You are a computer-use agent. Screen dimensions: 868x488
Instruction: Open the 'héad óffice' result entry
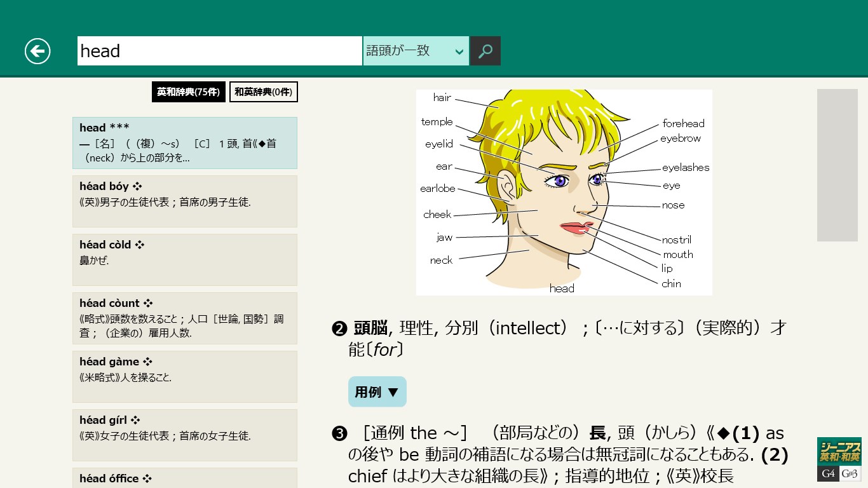click(x=185, y=478)
